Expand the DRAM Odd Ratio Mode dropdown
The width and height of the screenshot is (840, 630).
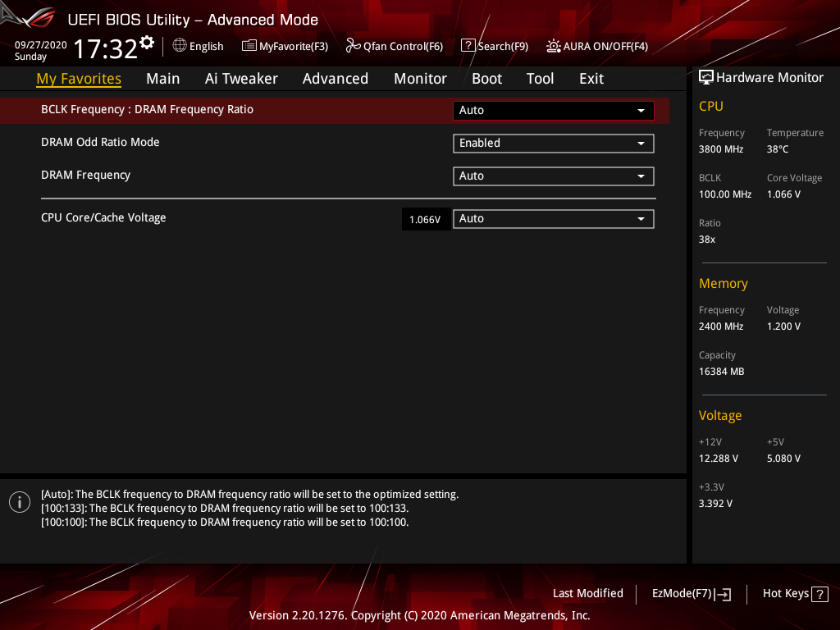554,143
